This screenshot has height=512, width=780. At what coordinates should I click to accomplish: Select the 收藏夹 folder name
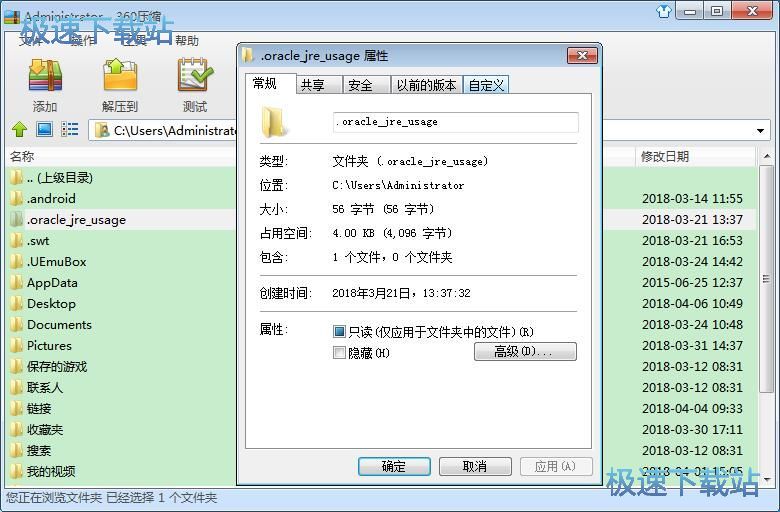tap(45, 429)
